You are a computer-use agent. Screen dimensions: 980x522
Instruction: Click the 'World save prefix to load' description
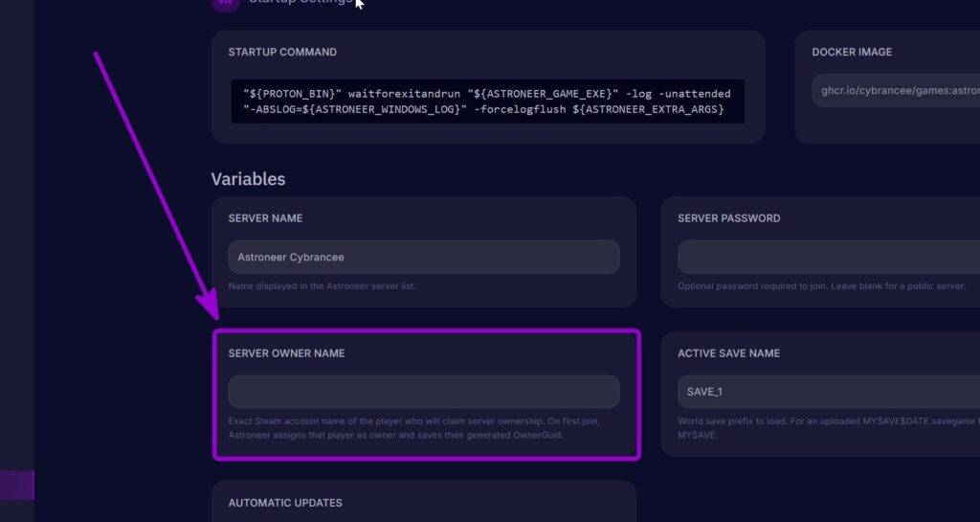pyautogui.click(x=829, y=428)
